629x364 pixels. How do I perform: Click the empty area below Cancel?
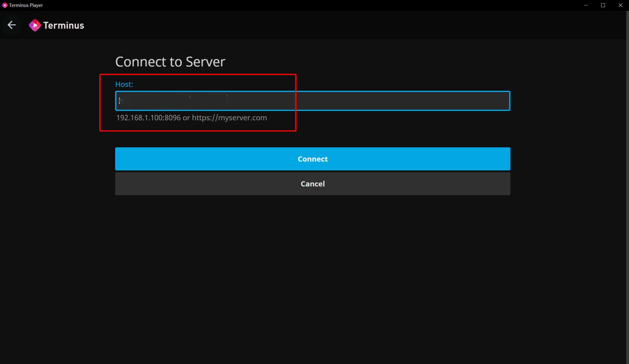pyautogui.click(x=312, y=262)
